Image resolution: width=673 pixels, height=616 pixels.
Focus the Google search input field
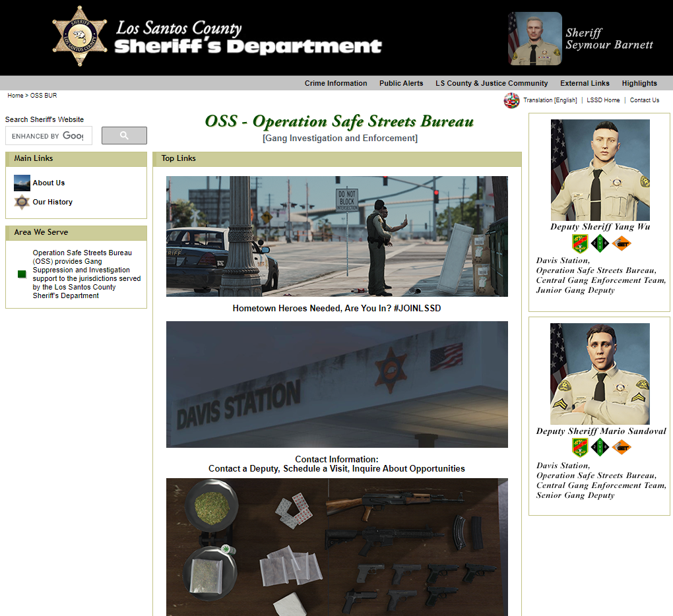49,136
